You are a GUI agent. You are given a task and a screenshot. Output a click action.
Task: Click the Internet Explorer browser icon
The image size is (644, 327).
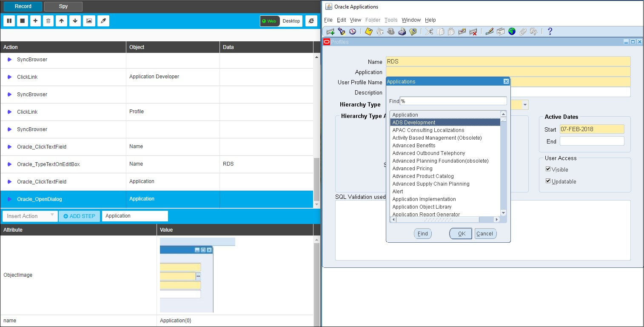point(311,21)
